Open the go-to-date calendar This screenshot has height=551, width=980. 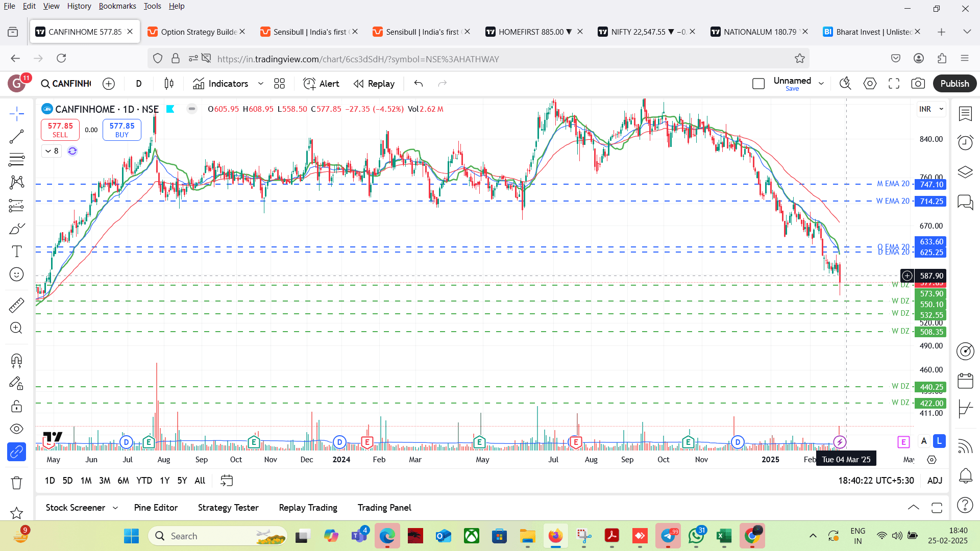(227, 481)
